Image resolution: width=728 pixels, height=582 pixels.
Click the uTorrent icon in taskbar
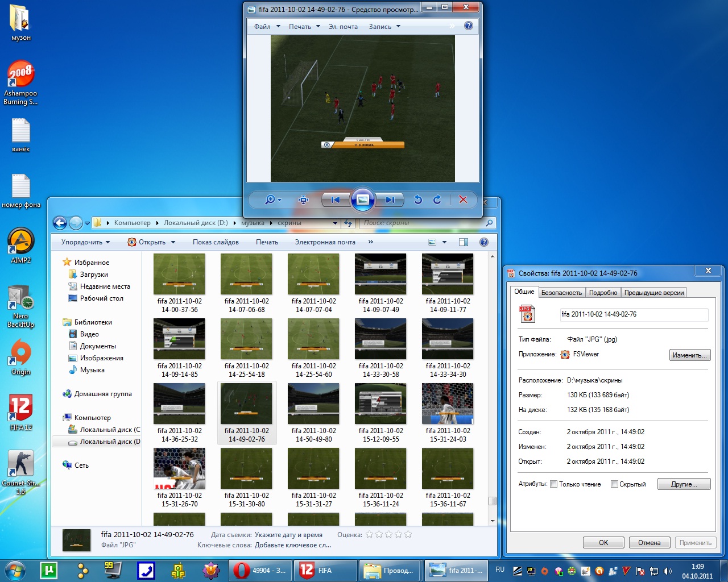[49, 570]
